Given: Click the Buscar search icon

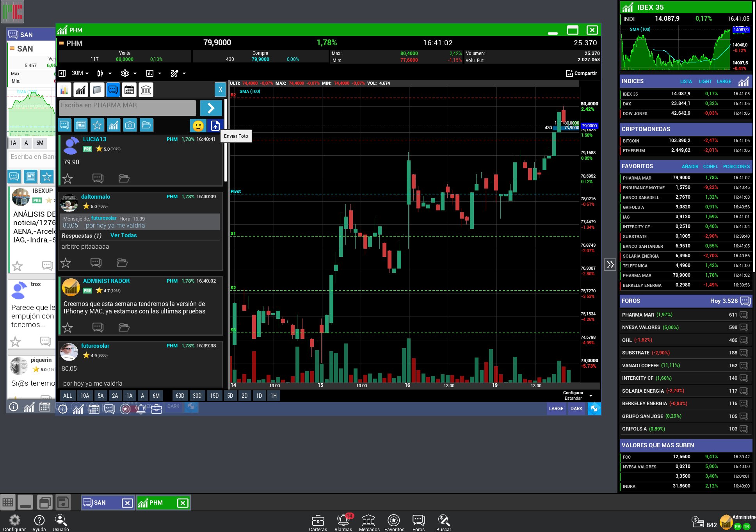Looking at the screenshot, I should (444, 522).
